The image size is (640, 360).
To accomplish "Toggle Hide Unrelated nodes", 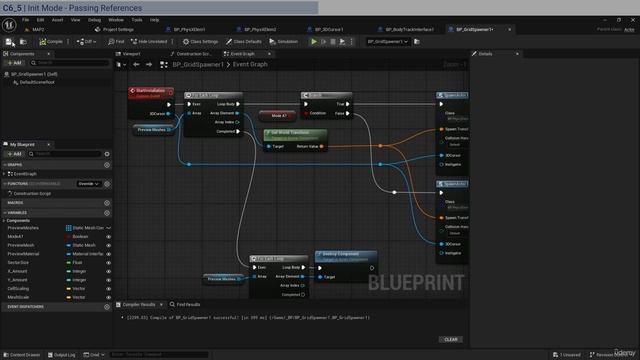I will (x=149, y=42).
